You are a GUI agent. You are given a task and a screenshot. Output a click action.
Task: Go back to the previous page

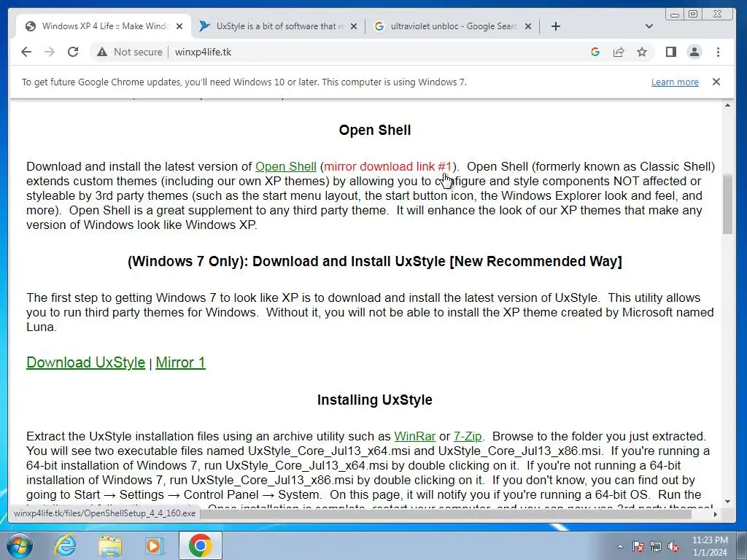(26, 52)
